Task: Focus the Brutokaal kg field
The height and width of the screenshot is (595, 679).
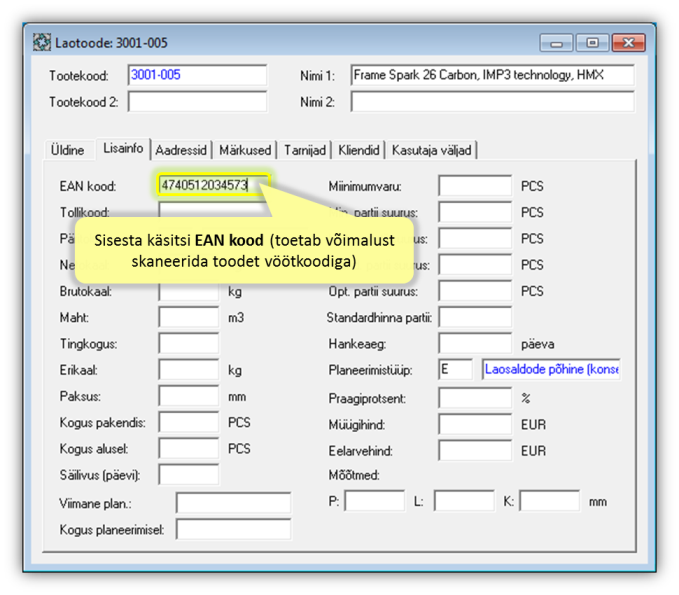Action: point(189,292)
